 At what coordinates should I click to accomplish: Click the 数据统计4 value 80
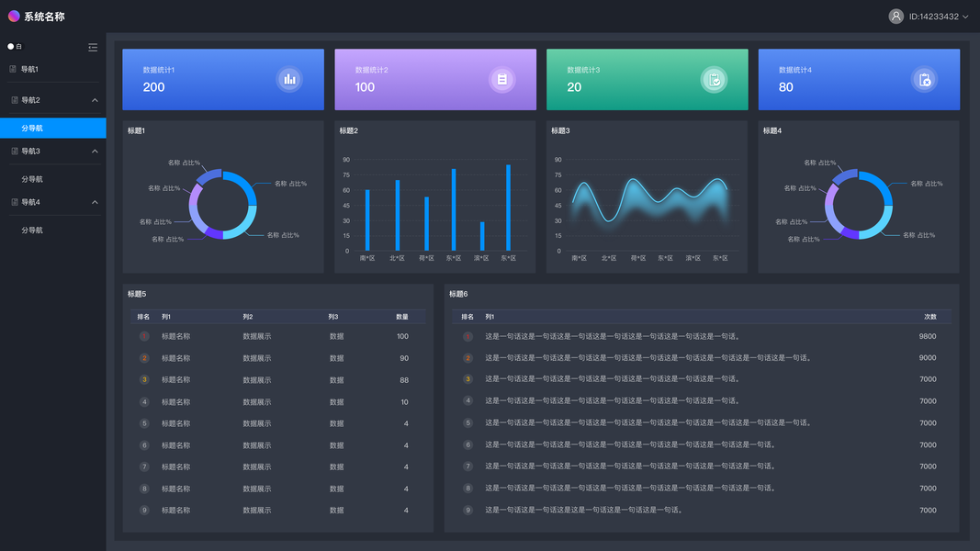coord(785,87)
